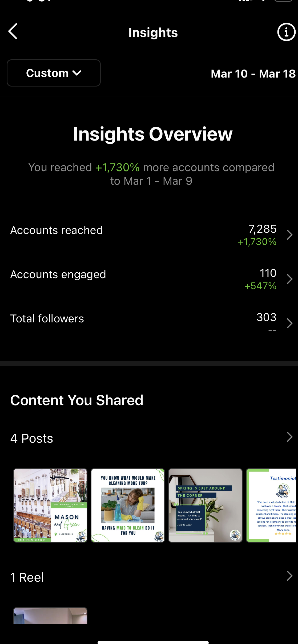
Task: Open Accounts reached details
Action: point(57,230)
